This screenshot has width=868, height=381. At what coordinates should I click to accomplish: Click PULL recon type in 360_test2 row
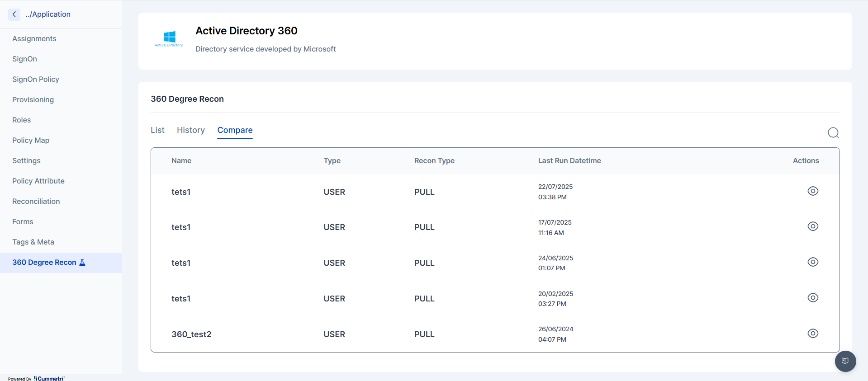click(424, 334)
